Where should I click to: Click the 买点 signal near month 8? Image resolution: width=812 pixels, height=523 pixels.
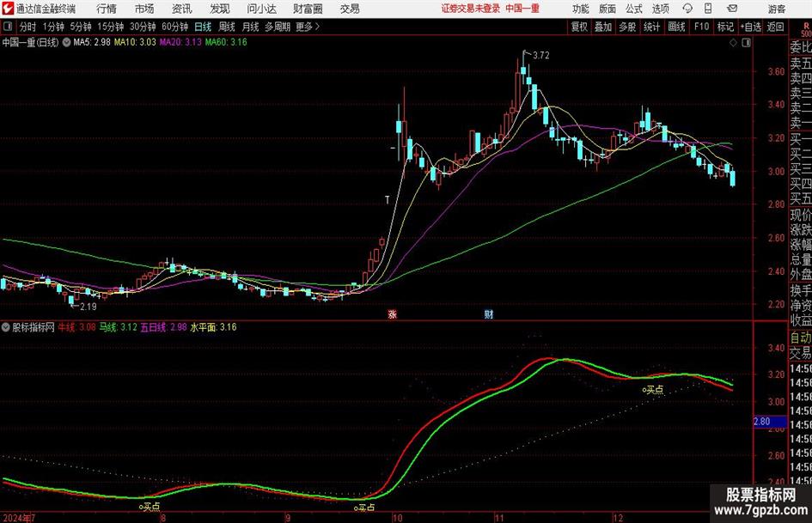click(x=150, y=507)
